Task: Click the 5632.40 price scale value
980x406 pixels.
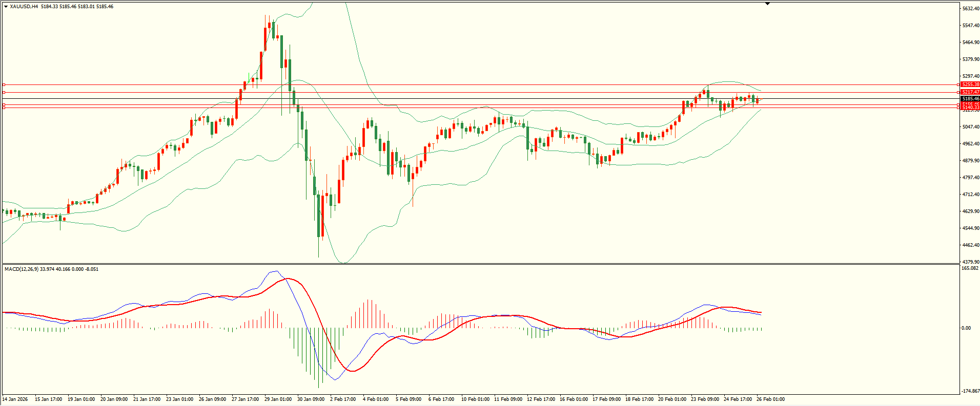Action: click(970, 9)
